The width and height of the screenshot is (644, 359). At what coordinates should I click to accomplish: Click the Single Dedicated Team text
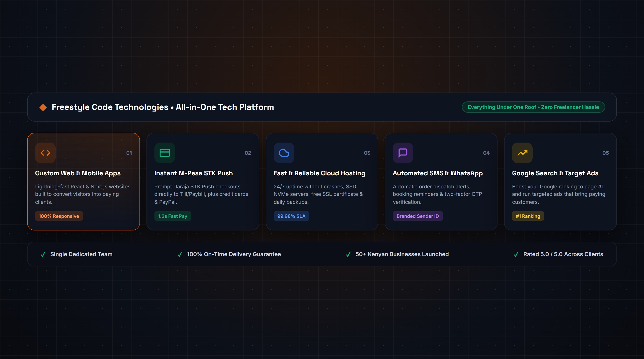[x=81, y=254]
